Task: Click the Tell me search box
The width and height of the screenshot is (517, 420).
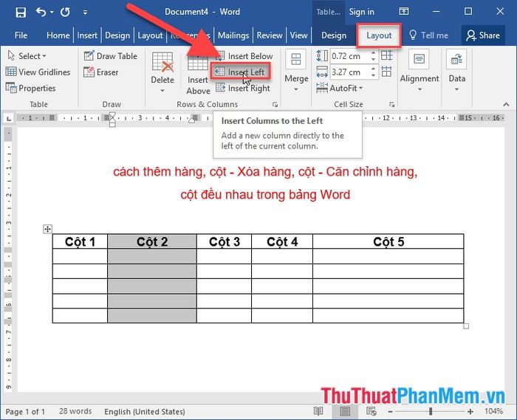Action: [429, 35]
